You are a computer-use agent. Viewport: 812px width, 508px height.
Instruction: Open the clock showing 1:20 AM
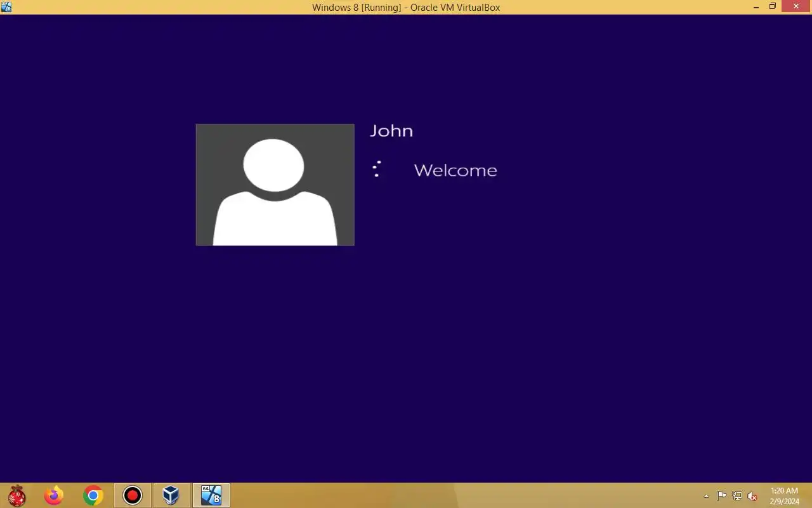click(784, 496)
